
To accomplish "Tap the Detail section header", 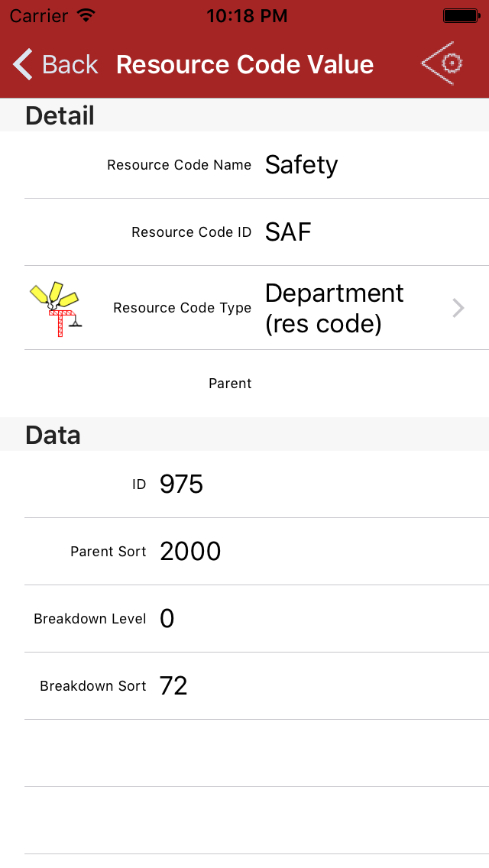I will (x=60, y=115).
